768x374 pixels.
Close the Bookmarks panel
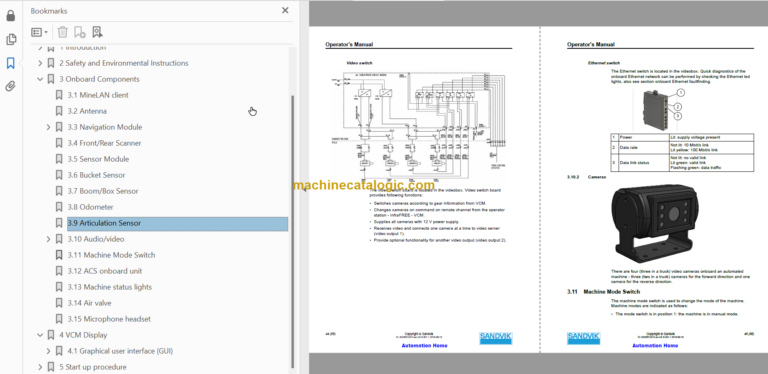coord(285,10)
